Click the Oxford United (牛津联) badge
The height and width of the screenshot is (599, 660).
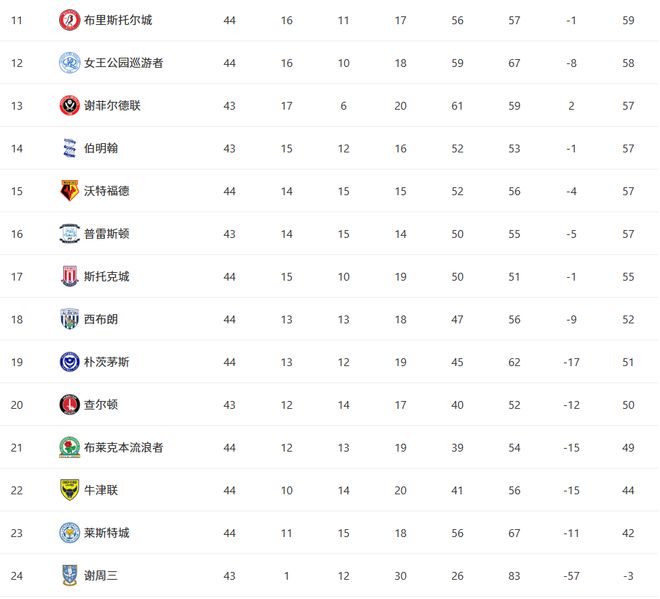coord(69,490)
